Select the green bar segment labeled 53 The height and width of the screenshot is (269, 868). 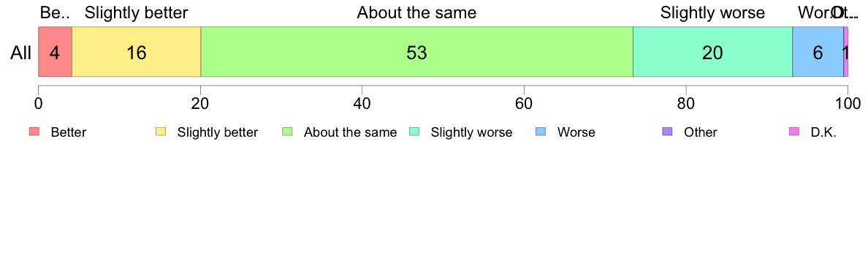[417, 52]
